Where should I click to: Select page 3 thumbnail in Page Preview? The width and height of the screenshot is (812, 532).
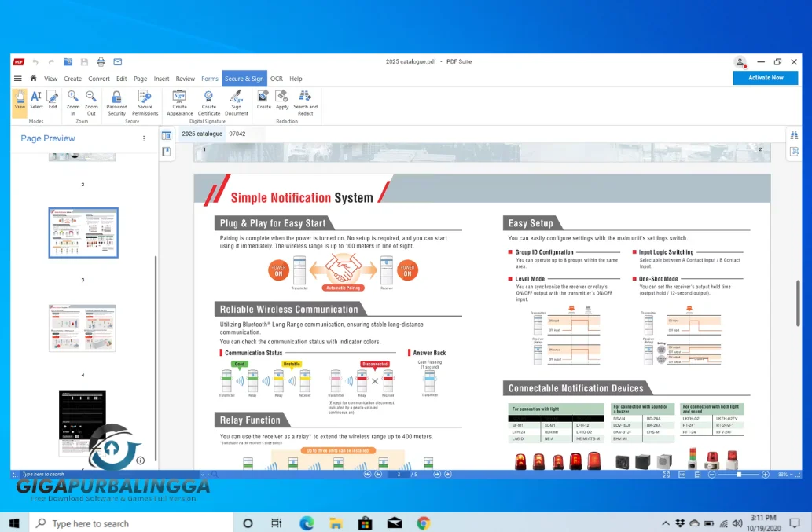tap(83, 233)
